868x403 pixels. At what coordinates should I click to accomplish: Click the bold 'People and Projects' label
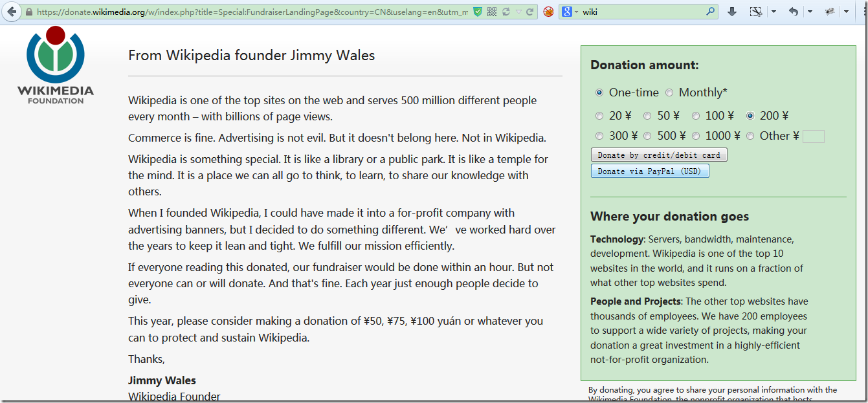click(636, 301)
